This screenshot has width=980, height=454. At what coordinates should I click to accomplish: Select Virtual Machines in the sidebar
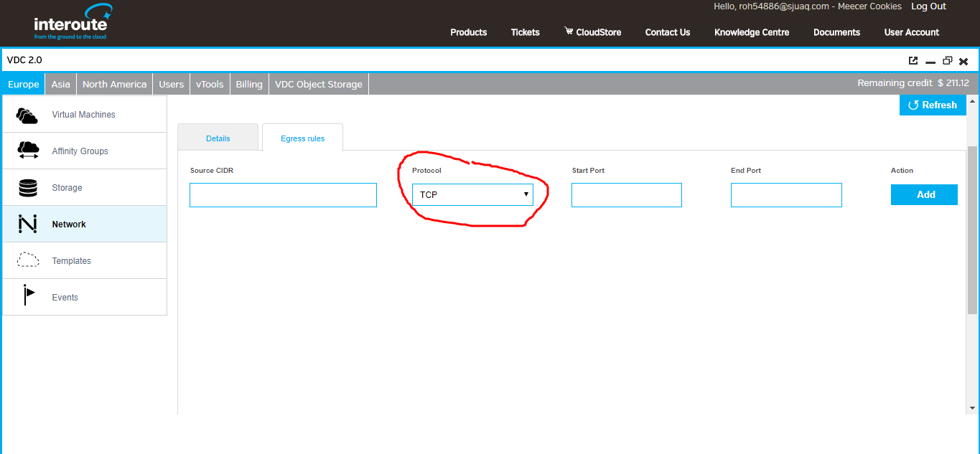click(85, 115)
